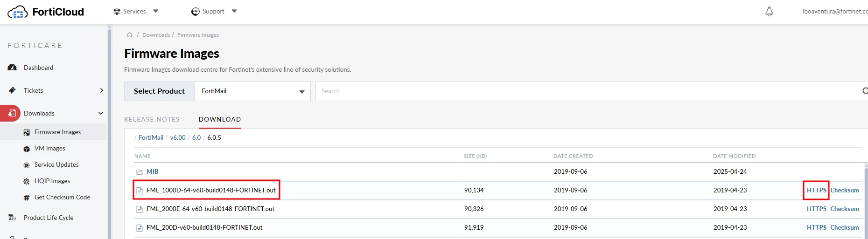Click the Services menu icon
Image resolution: width=868 pixels, height=239 pixels.
[117, 11]
